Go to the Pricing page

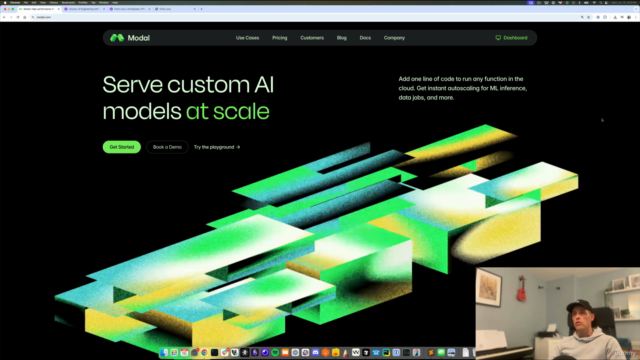tap(280, 38)
